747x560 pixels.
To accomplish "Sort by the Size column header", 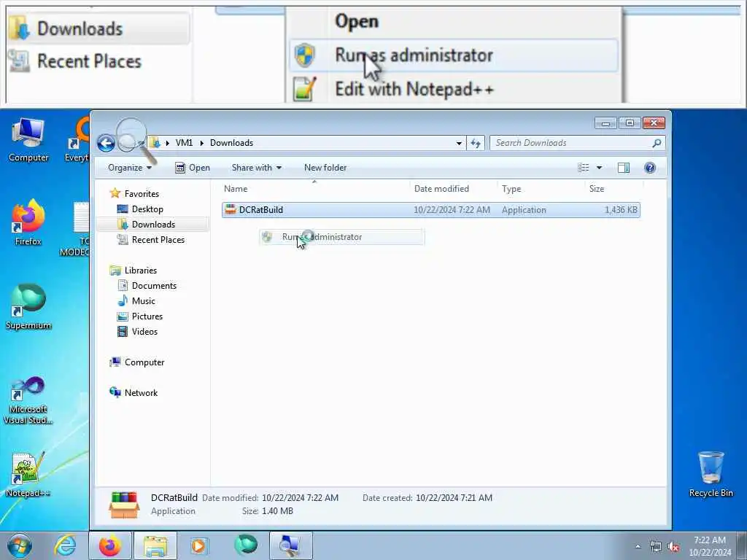I will click(614, 189).
